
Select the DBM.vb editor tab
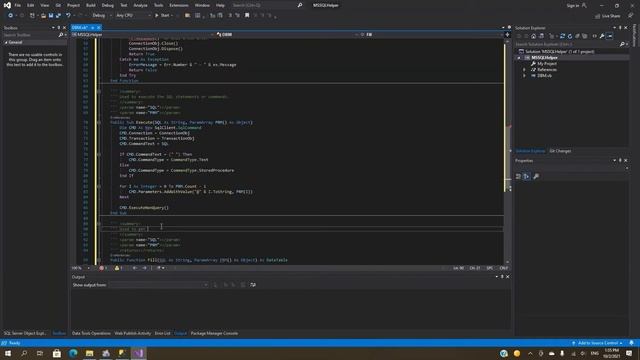point(80,27)
